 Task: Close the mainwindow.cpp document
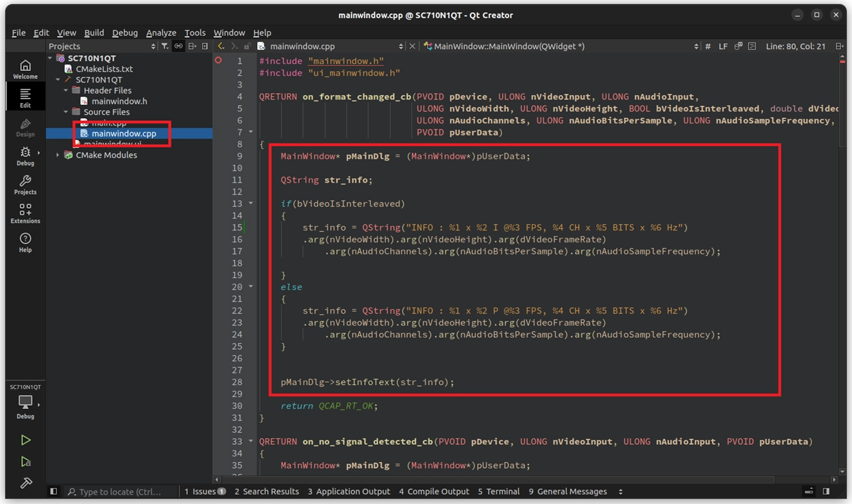pos(412,46)
